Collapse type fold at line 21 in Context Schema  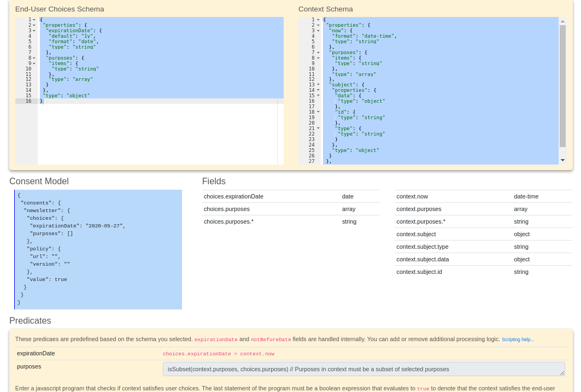318,128
